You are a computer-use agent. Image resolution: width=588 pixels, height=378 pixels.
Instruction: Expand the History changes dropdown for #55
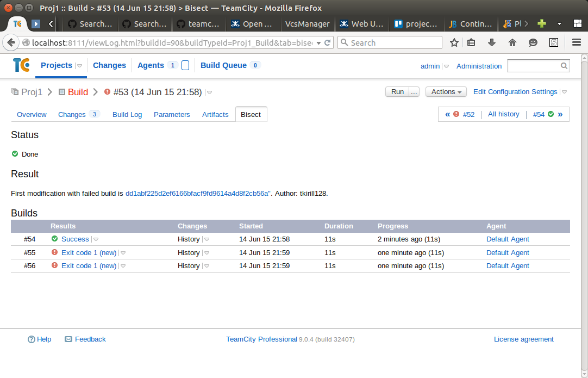[207, 253]
